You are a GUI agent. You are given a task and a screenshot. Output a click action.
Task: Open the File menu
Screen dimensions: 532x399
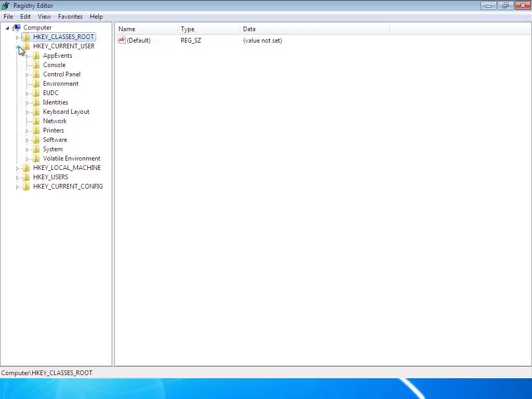pyautogui.click(x=8, y=16)
